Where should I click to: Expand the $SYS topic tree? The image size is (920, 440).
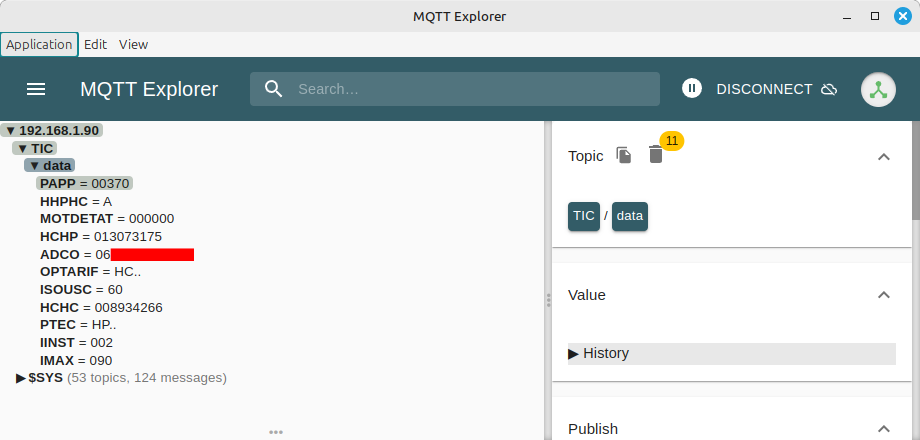(x=21, y=378)
